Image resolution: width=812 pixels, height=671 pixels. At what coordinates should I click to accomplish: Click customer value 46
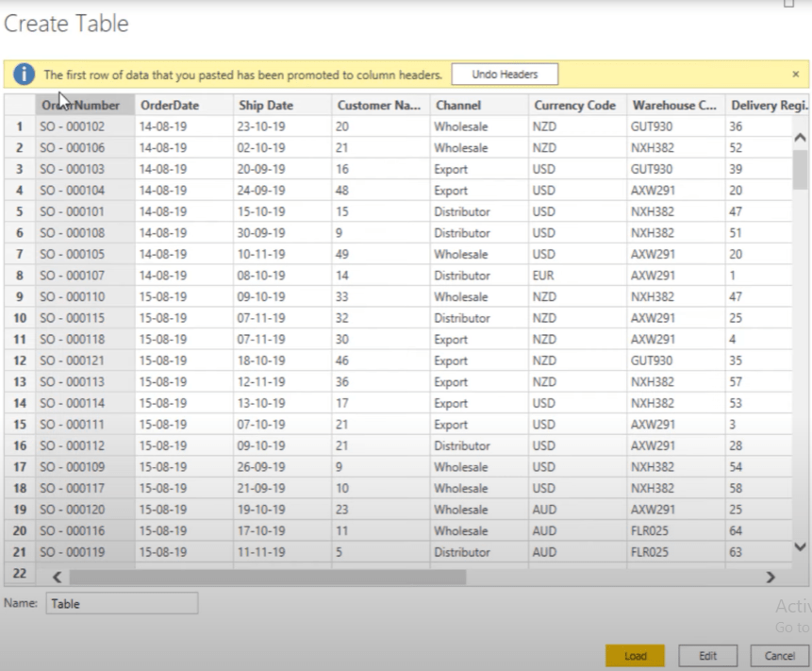(x=381, y=361)
